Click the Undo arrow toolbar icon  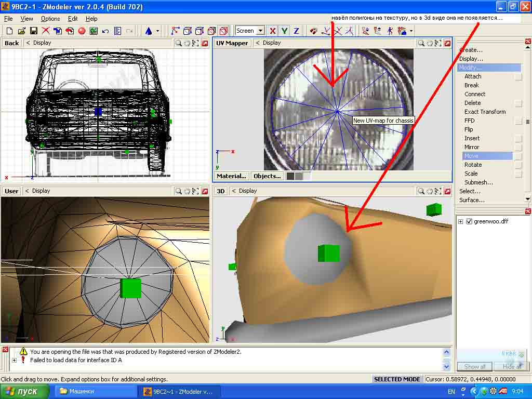(105, 31)
